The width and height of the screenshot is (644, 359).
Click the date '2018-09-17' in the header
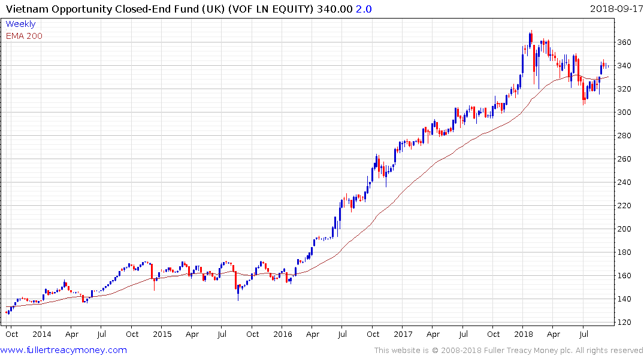[616, 8]
